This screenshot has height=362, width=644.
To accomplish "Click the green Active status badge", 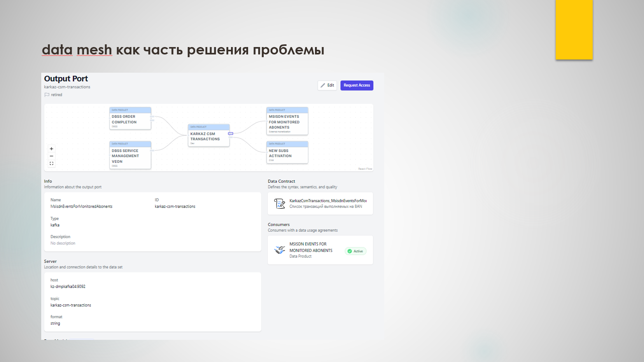I will pos(355,251).
